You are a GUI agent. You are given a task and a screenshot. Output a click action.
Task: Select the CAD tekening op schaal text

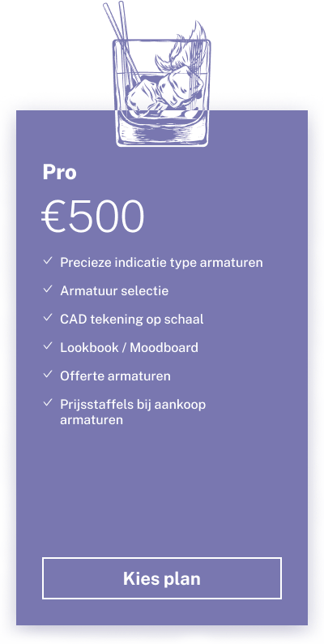pyautogui.click(x=132, y=319)
